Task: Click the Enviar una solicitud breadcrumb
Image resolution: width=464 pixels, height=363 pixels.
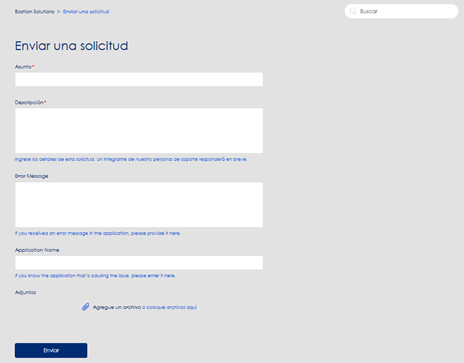Action: pyautogui.click(x=86, y=12)
